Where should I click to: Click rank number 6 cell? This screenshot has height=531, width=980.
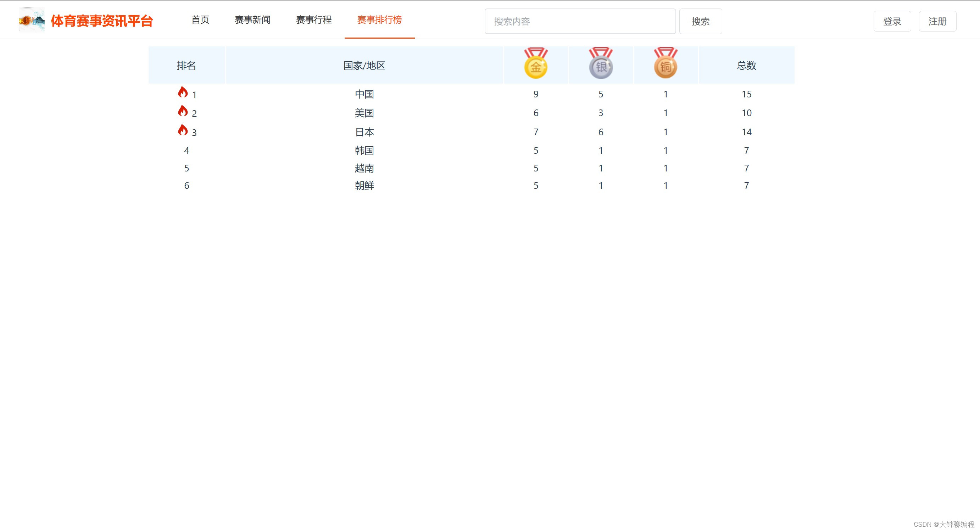click(x=186, y=186)
